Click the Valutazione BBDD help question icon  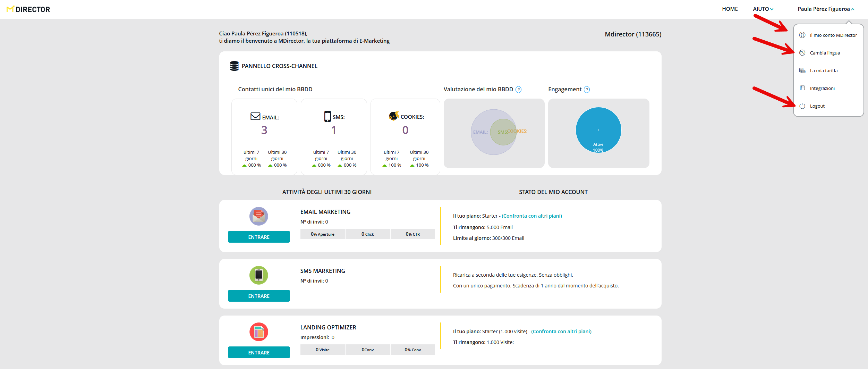click(518, 90)
